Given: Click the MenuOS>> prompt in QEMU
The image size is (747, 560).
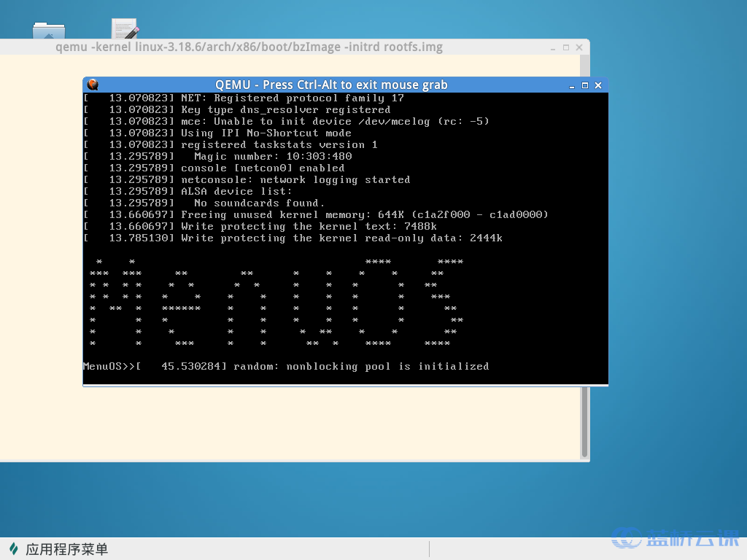Looking at the screenshot, I should [x=109, y=366].
